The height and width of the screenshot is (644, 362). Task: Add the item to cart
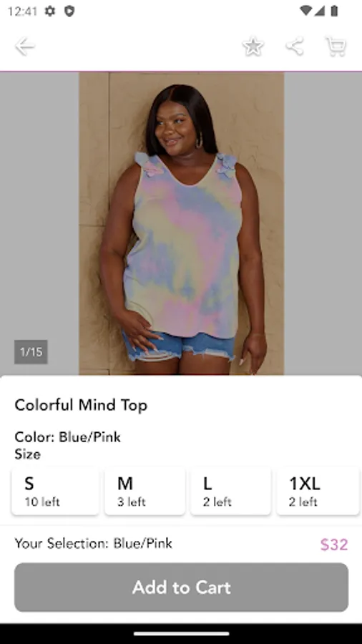(182, 587)
